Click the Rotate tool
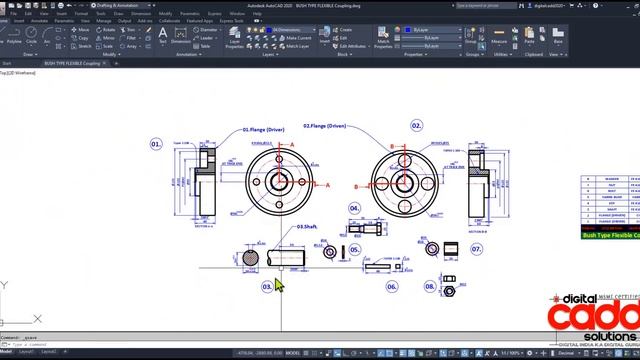 [x=106, y=30]
